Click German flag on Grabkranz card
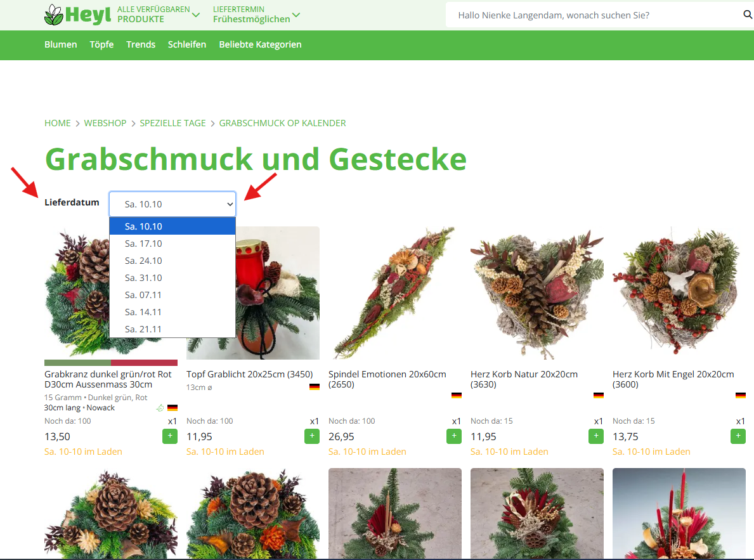The width and height of the screenshot is (754, 560). click(172, 408)
